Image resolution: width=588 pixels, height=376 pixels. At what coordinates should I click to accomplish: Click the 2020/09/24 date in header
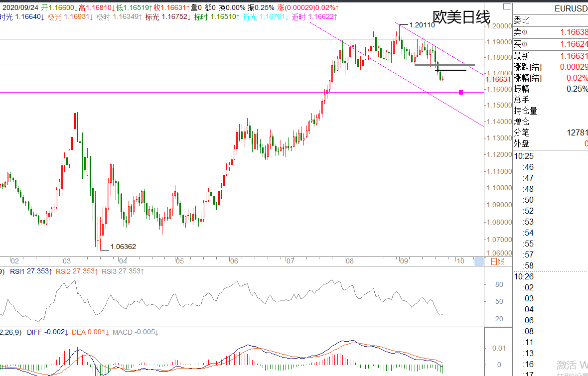[x=20, y=7]
